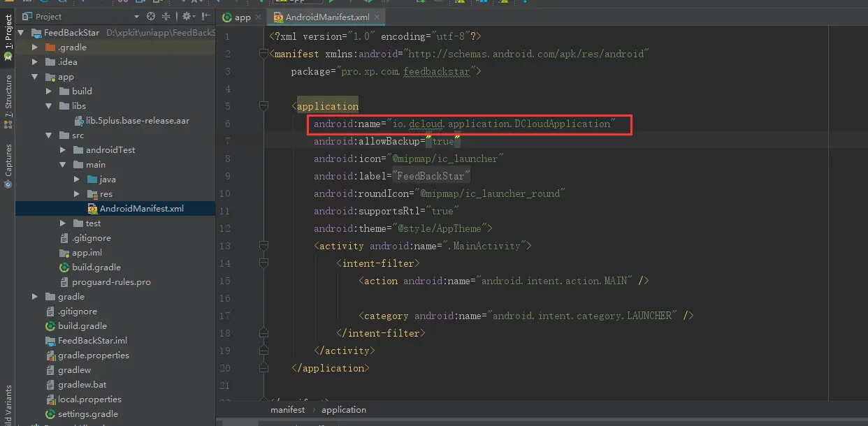Close the app editor tab

pyautogui.click(x=257, y=17)
